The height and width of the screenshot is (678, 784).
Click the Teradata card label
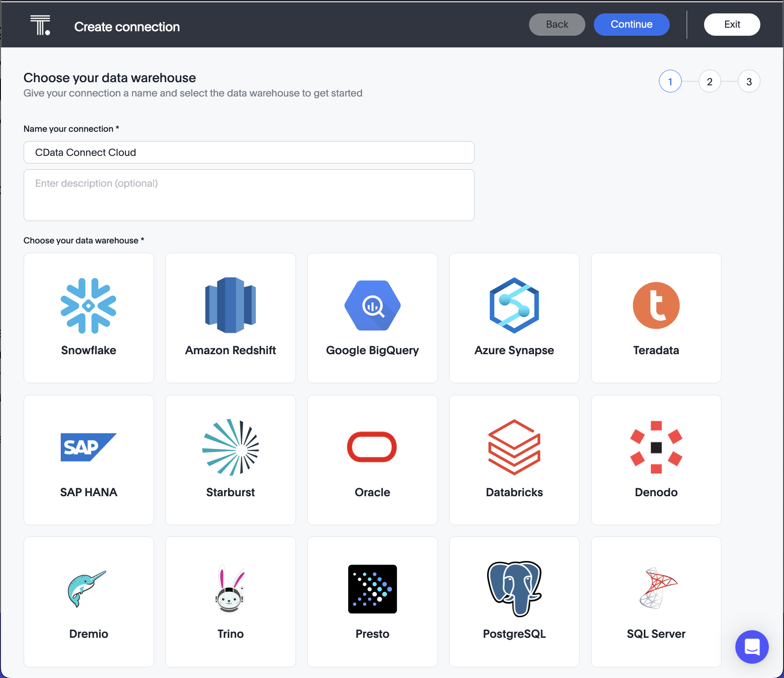[656, 350]
